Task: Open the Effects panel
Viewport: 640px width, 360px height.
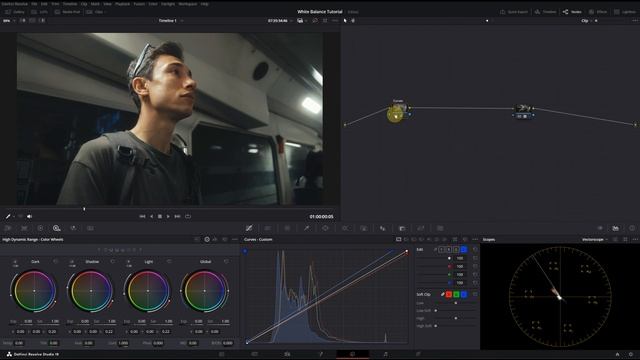Action: pyautogui.click(x=598, y=12)
